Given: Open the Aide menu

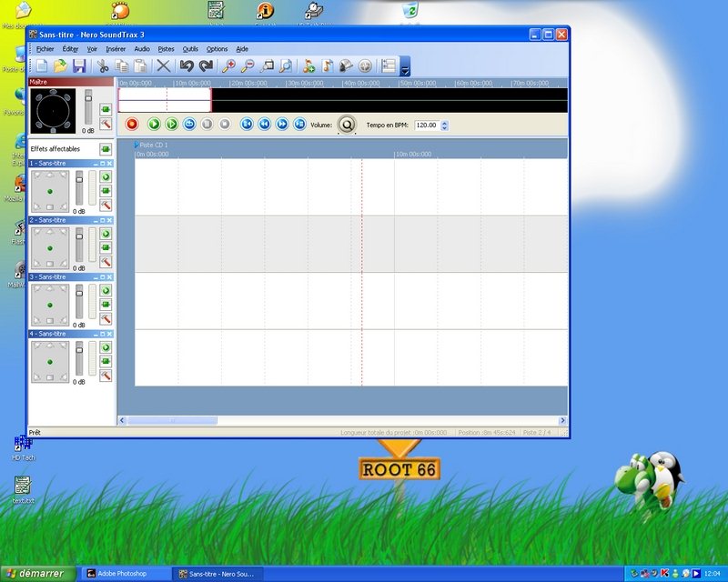Looking at the screenshot, I should [242, 49].
